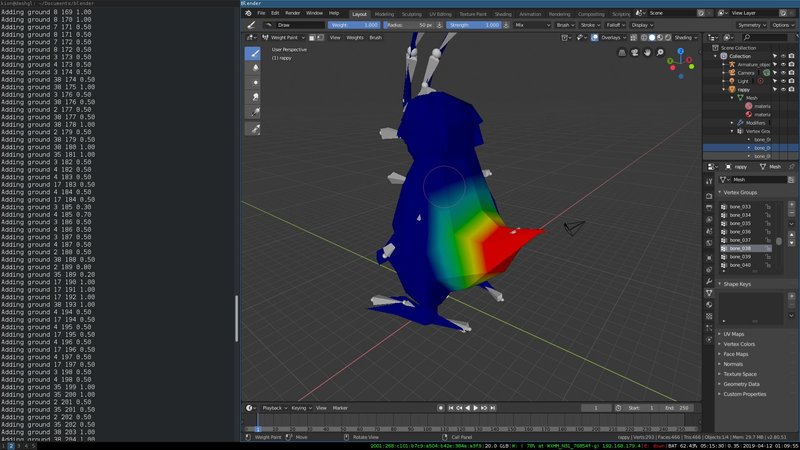800x450 pixels.
Task: Hide the Light object in outliner
Action: coord(783,81)
